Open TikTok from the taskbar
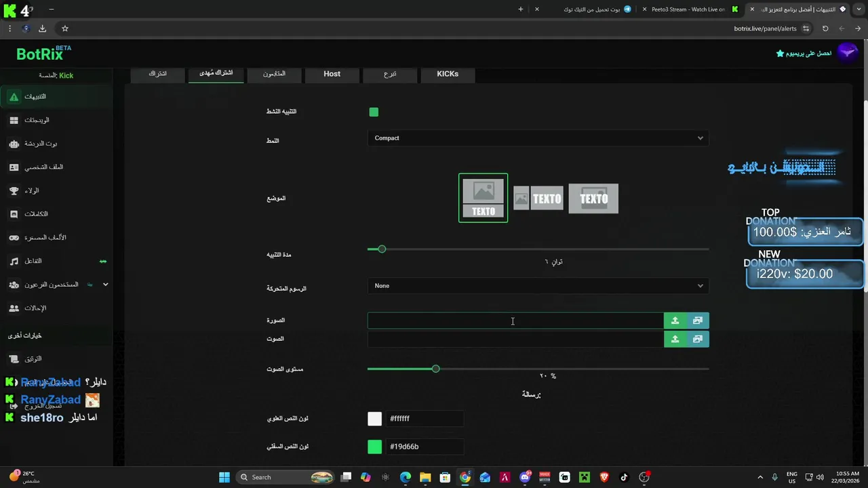Image resolution: width=868 pixels, height=488 pixels. click(x=624, y=477)
